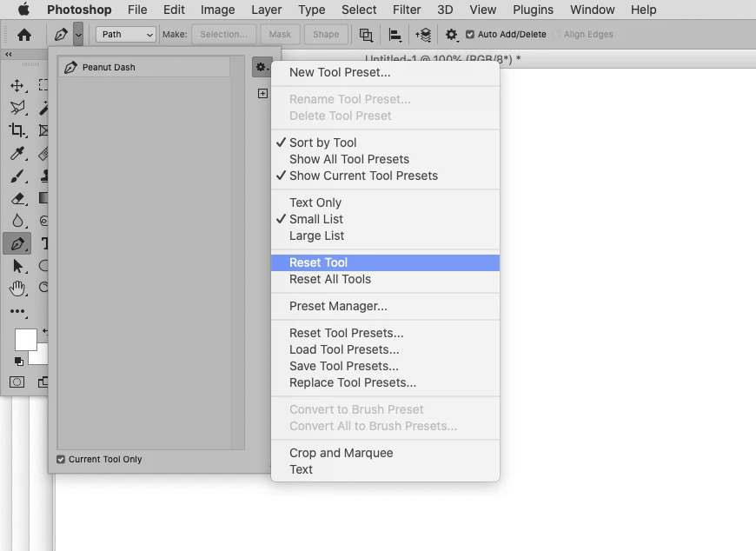Select the Polygonal Lasso tool

click(18, 107)
